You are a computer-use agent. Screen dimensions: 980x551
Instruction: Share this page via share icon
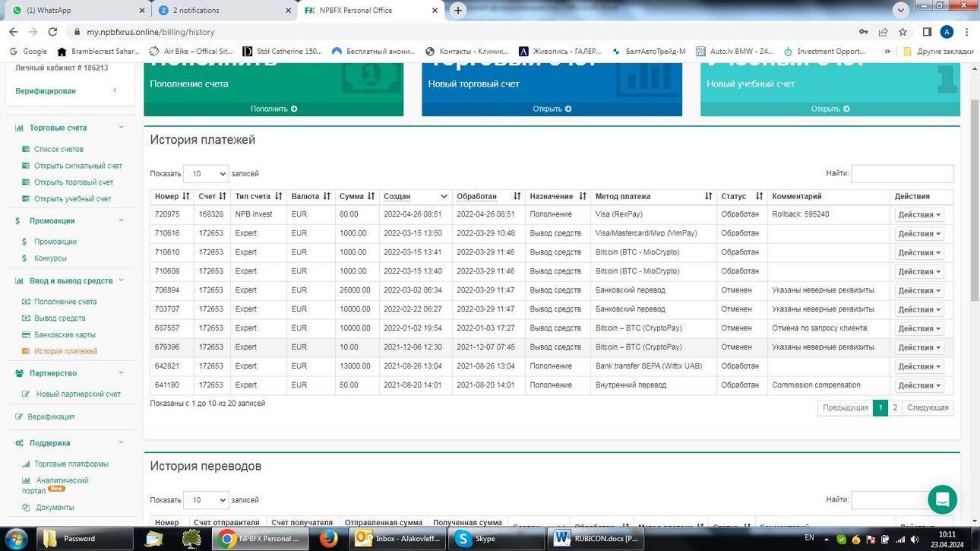pos(883,32)
